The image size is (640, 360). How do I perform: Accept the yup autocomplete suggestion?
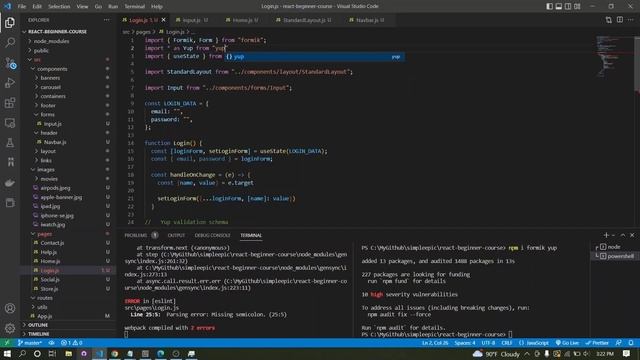314,57
